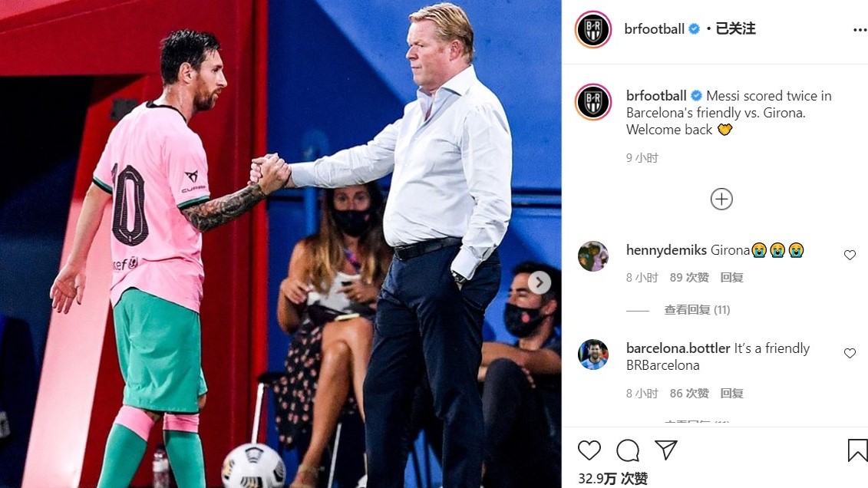Toggle the 已关注 following status
This screenshot has width=868, height=488.
click(x=735, y=28)
